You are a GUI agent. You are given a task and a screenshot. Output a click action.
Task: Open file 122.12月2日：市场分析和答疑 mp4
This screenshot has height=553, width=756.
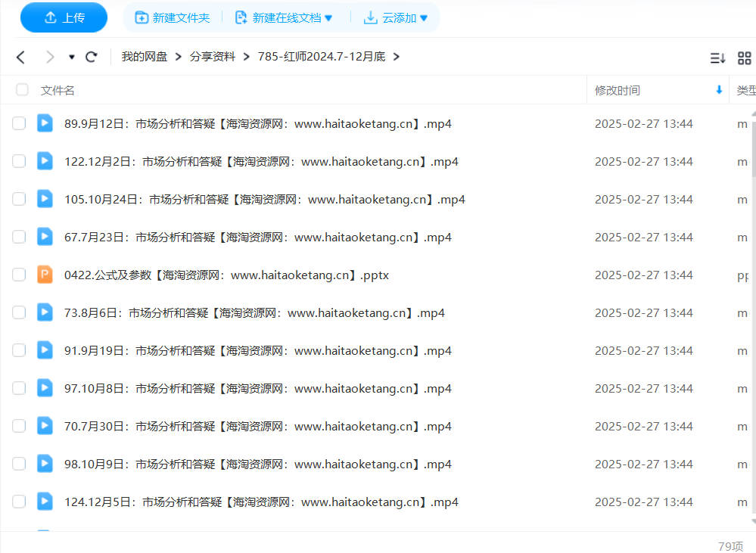pos(261,162)
